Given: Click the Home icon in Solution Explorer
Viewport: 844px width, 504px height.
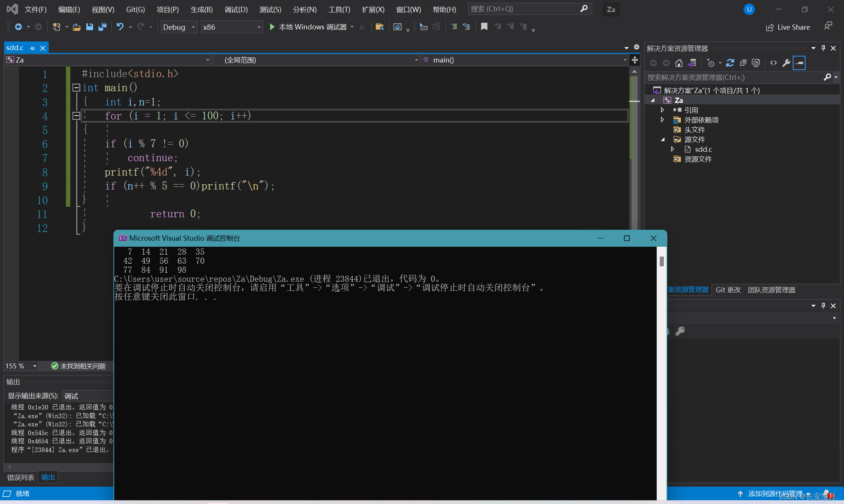Looking at the screenshot, I should [679, 63].
